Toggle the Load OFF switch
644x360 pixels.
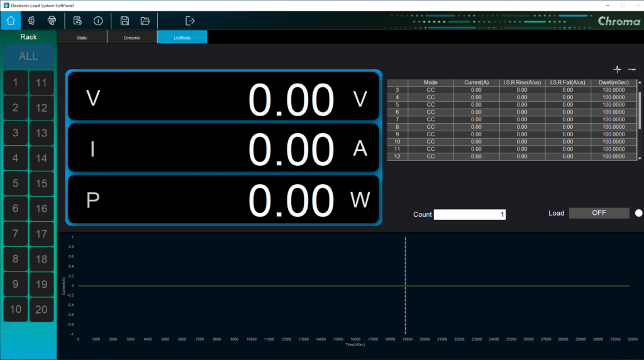click(x=599, y=212)
